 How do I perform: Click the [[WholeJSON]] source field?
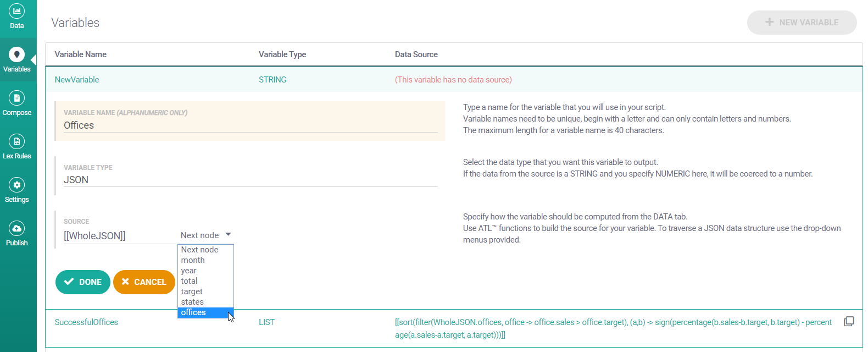[119, 236]
